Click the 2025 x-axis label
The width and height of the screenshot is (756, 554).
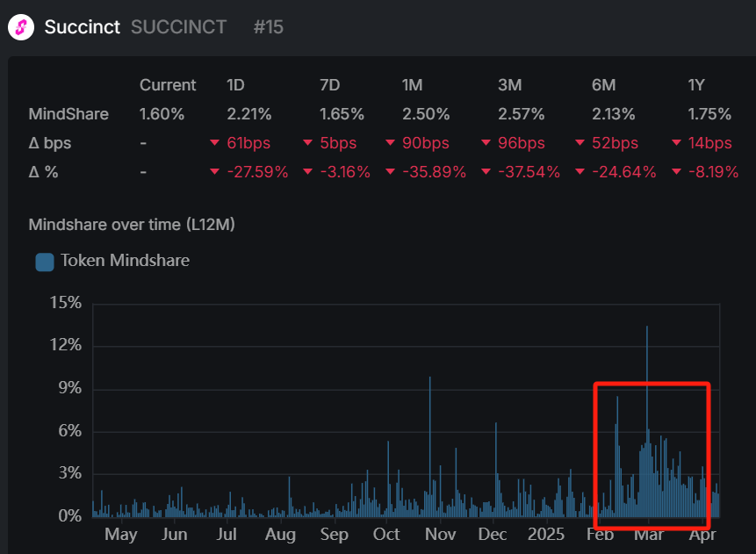[546, 534]
